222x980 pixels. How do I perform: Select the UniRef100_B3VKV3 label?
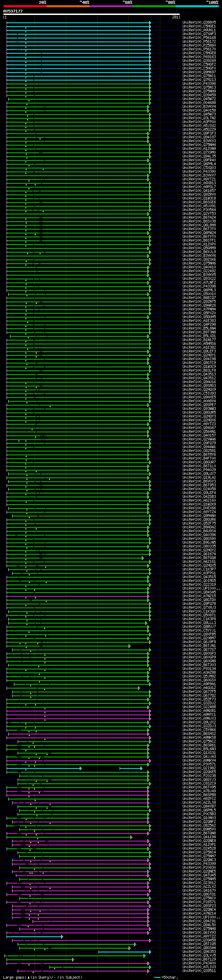click(199, 141)
